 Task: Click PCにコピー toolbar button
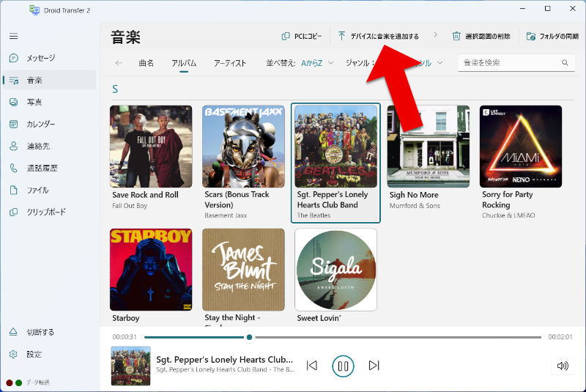[301, 36]
